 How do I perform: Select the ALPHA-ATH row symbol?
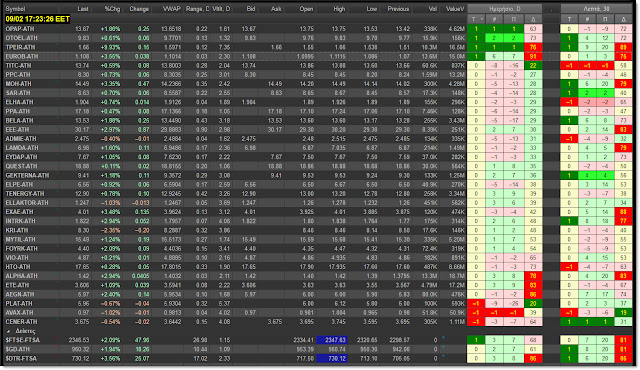click(21, 276)
